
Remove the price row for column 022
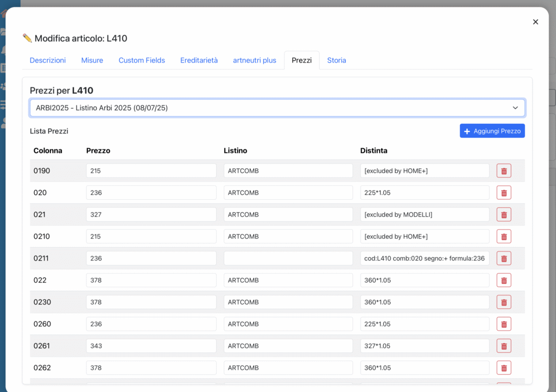click(503, 280)
